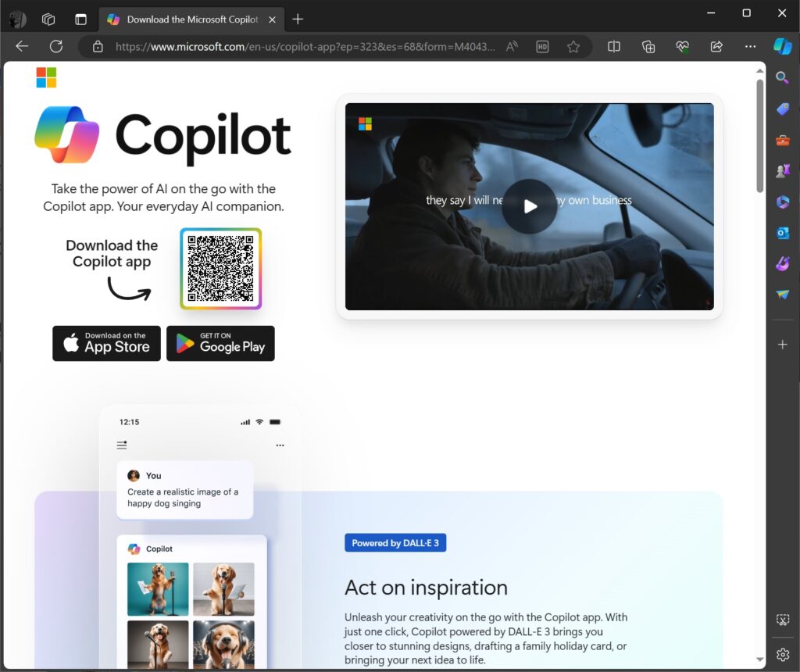The image size is (800, 672).
Task: Open Outlook from the sidebar
Action: (783, 232)
